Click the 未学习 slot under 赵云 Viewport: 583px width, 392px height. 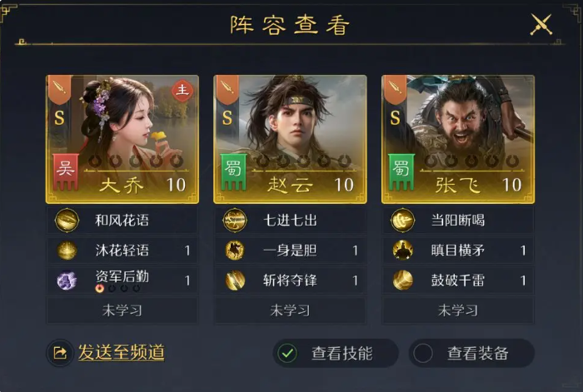coord(290,310)
